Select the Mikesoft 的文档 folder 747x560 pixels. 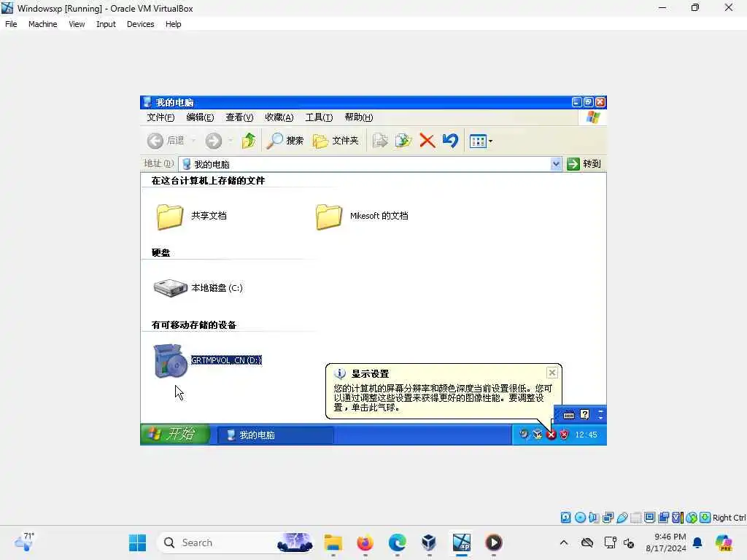(x=362, y=216)
